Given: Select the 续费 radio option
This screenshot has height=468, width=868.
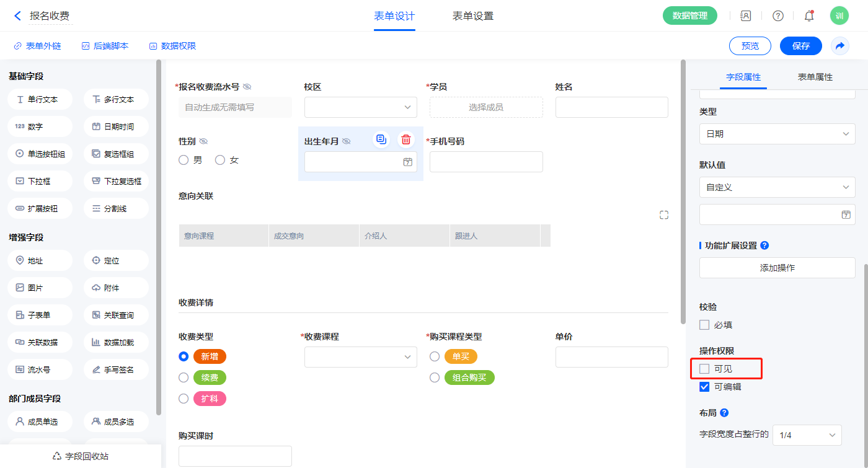Looking at the screenshot, I should 184,377.
